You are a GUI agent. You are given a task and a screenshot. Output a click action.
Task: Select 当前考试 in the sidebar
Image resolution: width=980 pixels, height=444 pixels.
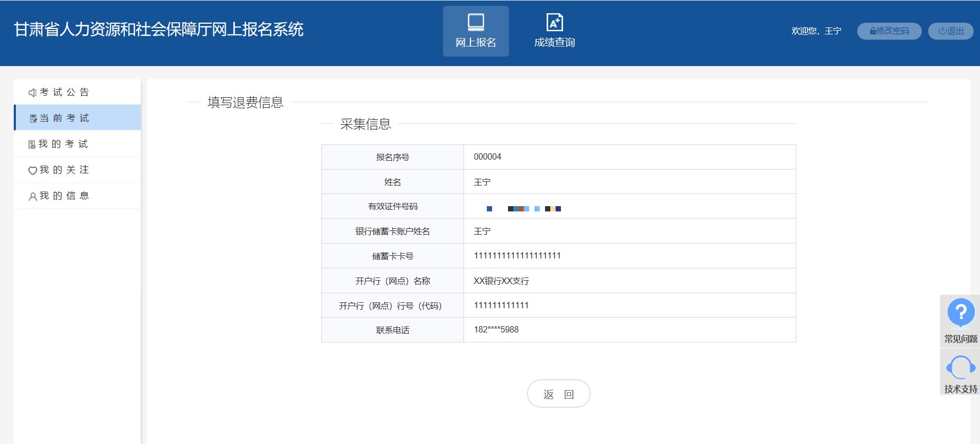coord(77,118)
